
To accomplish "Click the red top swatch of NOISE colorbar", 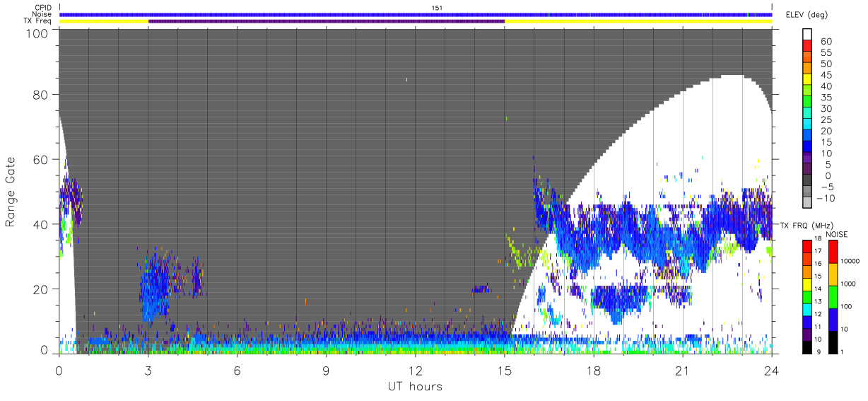I will pos(833,251).
